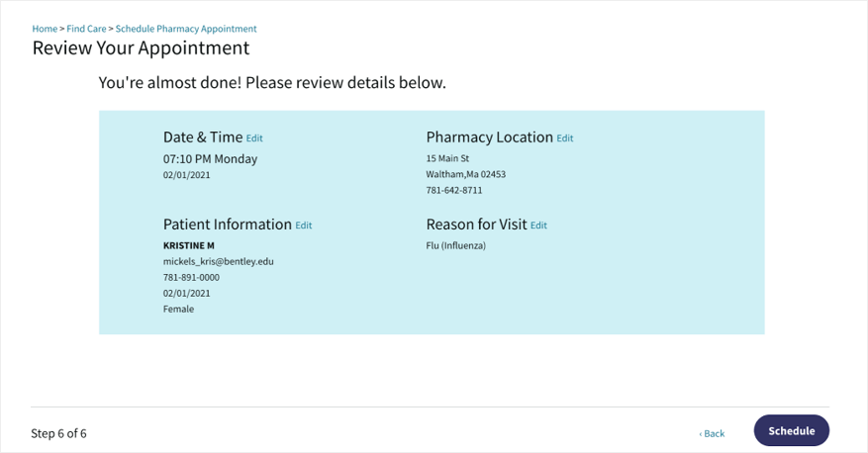Edit the Date & Time section

point(254,138)
